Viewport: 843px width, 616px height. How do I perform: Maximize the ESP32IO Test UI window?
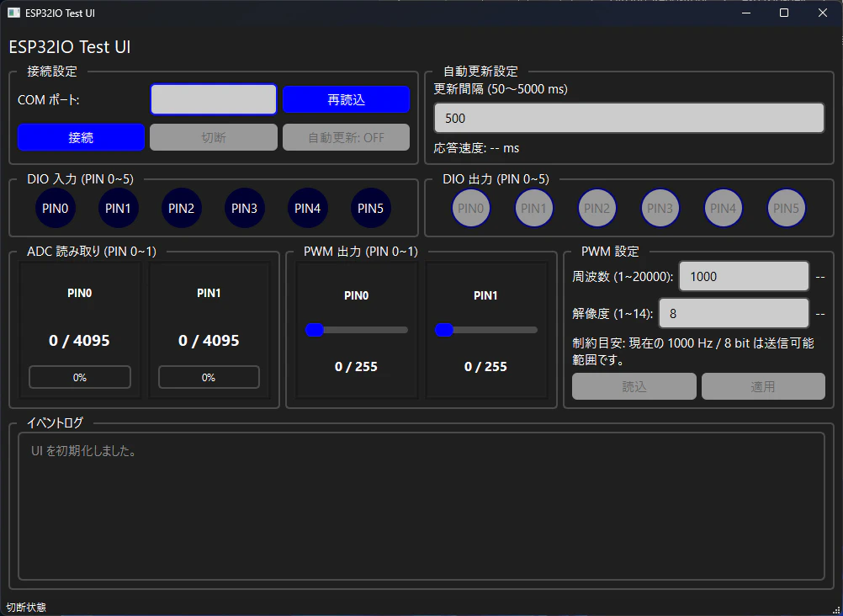(784, 13)
